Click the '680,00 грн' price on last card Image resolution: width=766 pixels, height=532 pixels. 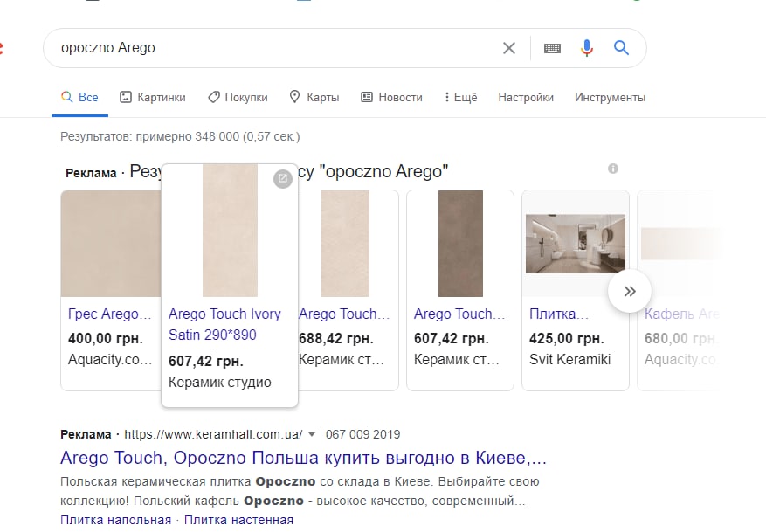pos(680,339)
